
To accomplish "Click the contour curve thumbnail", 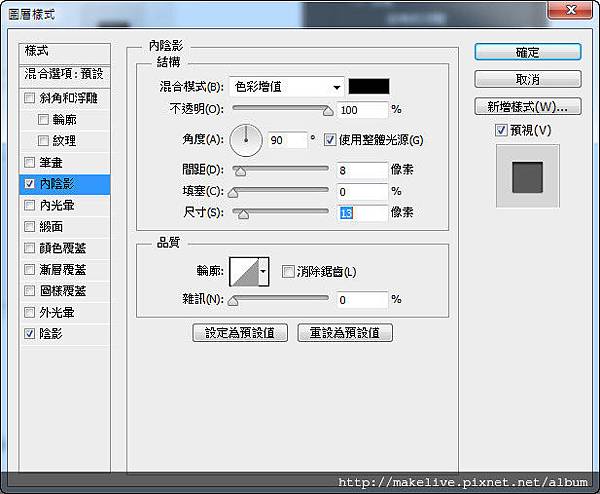I will coord(244,272).
